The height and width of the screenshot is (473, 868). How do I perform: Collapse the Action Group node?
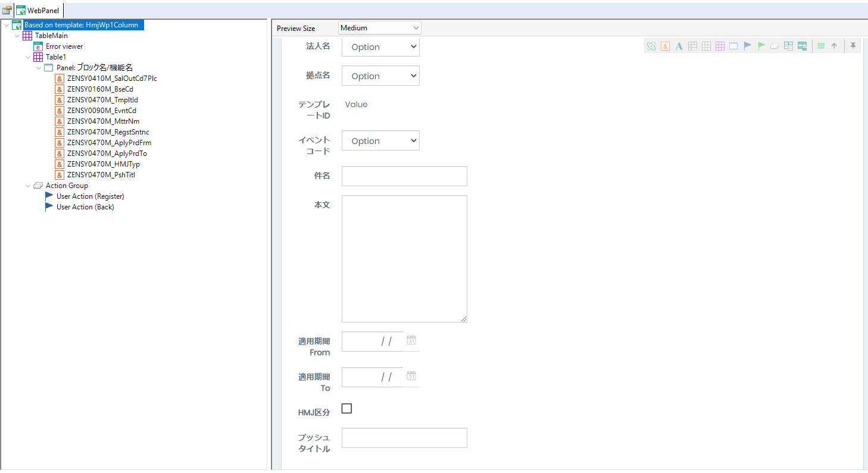(27, 186)
